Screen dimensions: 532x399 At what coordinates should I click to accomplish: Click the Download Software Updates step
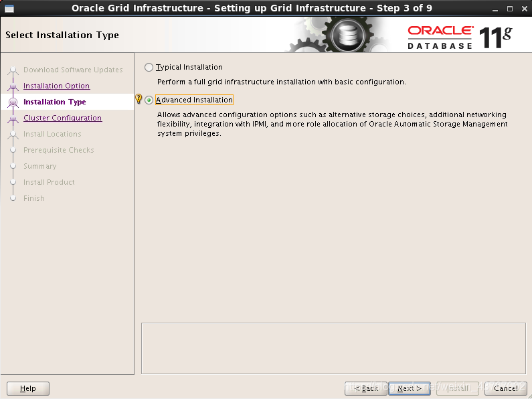click(x=73, y=70)
